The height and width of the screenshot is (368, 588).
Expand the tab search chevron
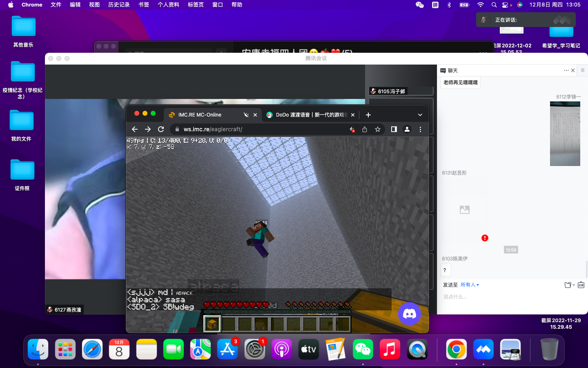pos(420,115)
